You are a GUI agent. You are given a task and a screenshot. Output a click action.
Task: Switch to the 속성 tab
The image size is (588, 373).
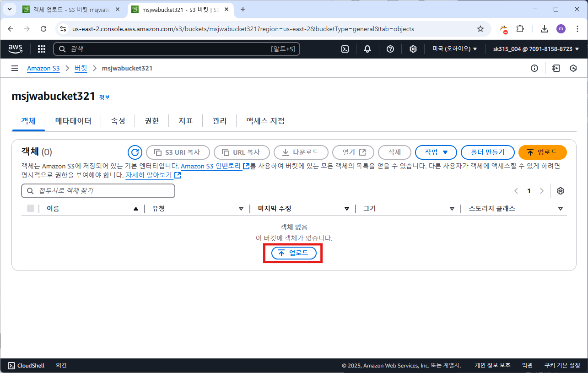118,121
